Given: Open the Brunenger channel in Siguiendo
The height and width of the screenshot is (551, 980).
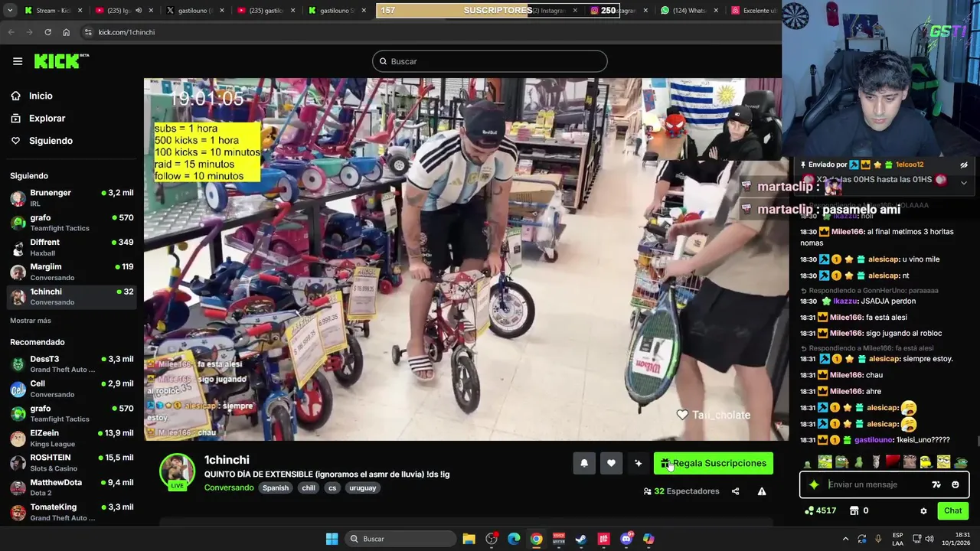Looking at the screenshot, I should [x=72, y=197].
